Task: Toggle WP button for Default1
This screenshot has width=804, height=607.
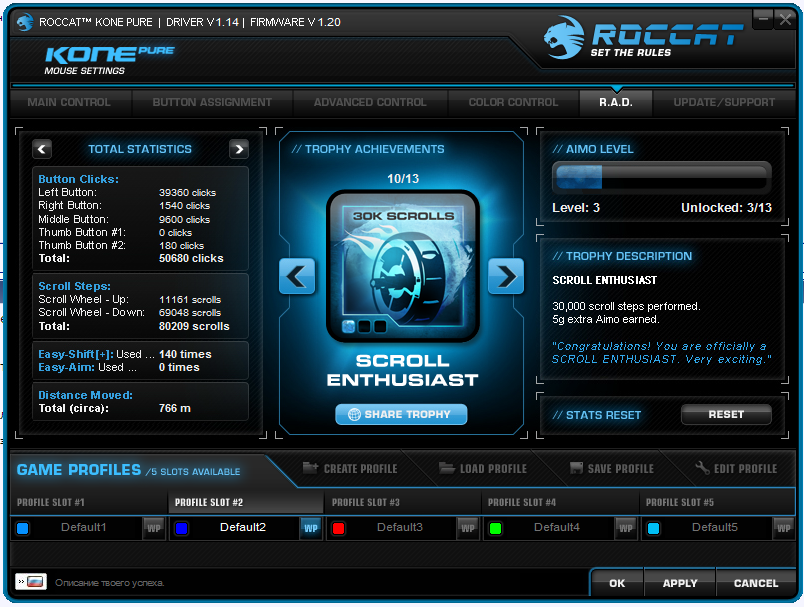Action: tap(154, 529)
